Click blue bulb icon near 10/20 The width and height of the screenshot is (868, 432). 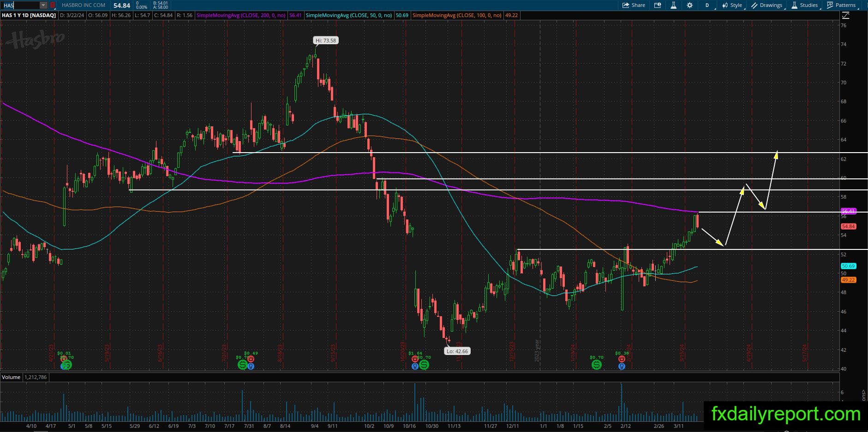pyautogui.click(x=415, y=367)
